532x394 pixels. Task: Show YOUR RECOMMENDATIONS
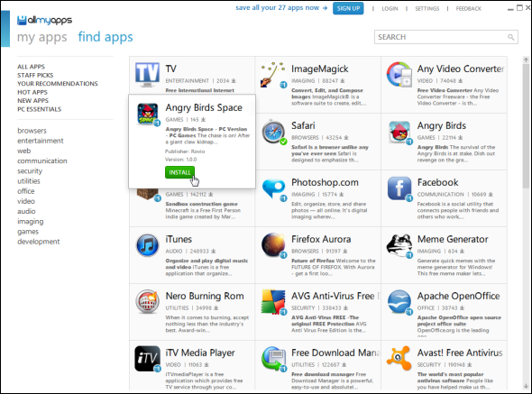tap(58, 84)
